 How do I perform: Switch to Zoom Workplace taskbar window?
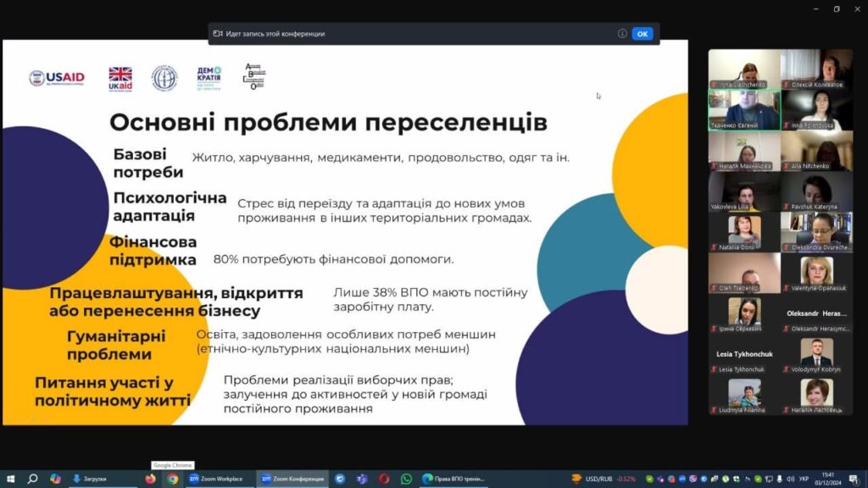click(x=217, y=479)
